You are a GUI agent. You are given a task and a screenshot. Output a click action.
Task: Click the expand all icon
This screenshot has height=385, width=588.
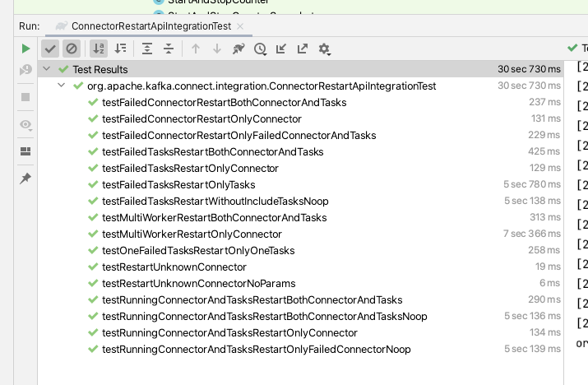(147, 49)
